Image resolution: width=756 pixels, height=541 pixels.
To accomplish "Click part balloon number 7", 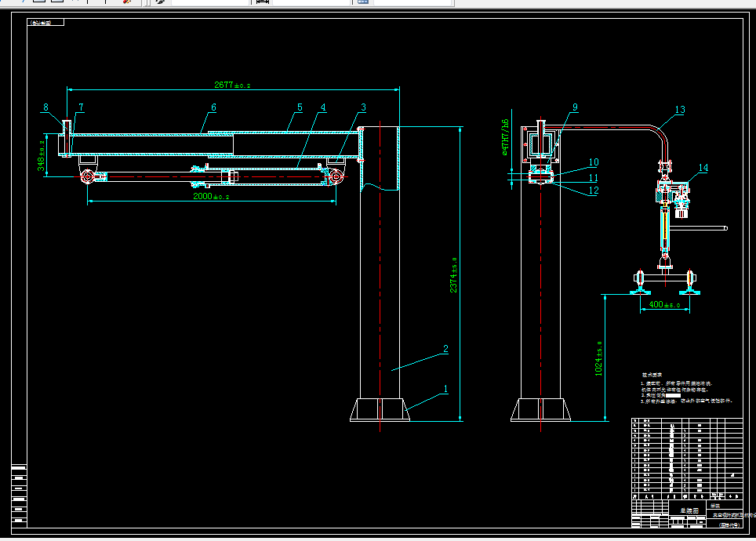I will (x=81, y=107).
